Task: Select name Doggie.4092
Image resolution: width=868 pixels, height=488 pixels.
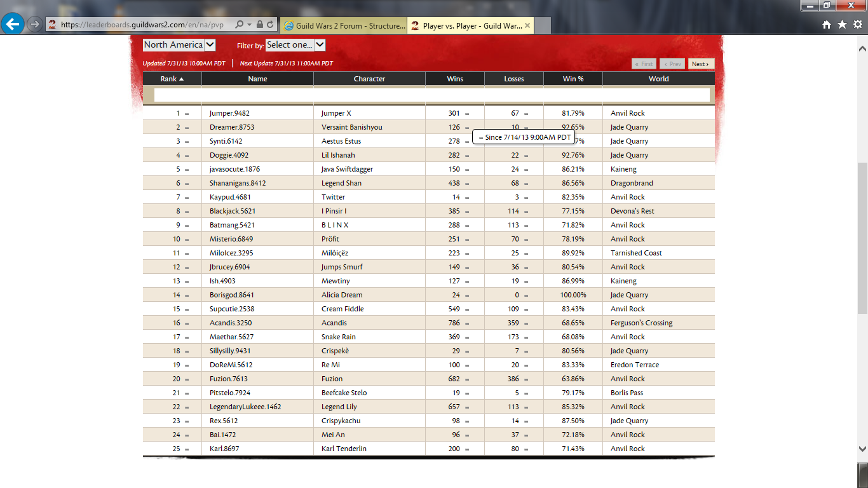Action: coord(229,155)
